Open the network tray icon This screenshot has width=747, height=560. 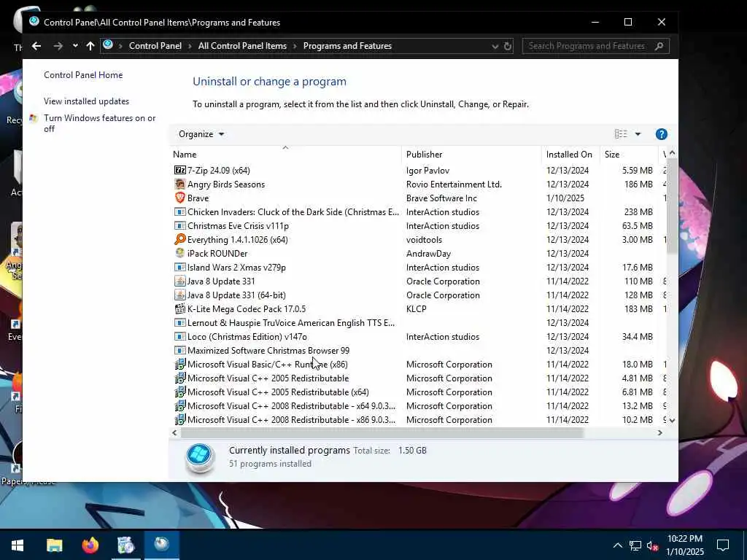click(x=635, y=545)
